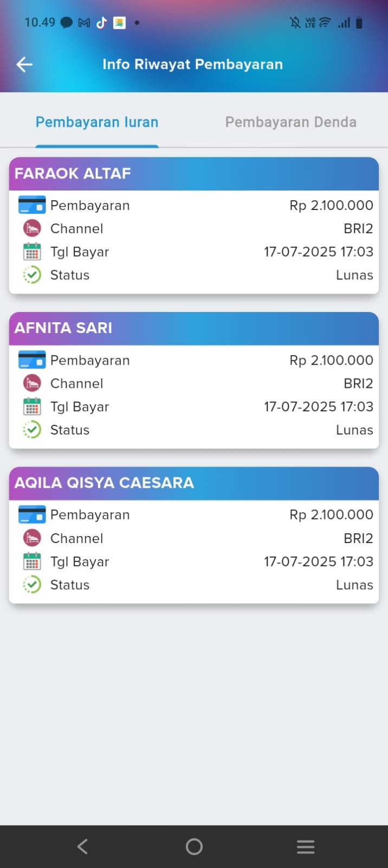The image size is (388, 868).
Task: Open the AQILA QISYA CAESARA card header
Action: coord(193,483)
